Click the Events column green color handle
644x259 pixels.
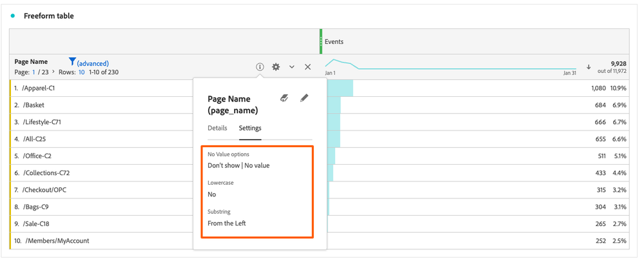coord(321,41)
